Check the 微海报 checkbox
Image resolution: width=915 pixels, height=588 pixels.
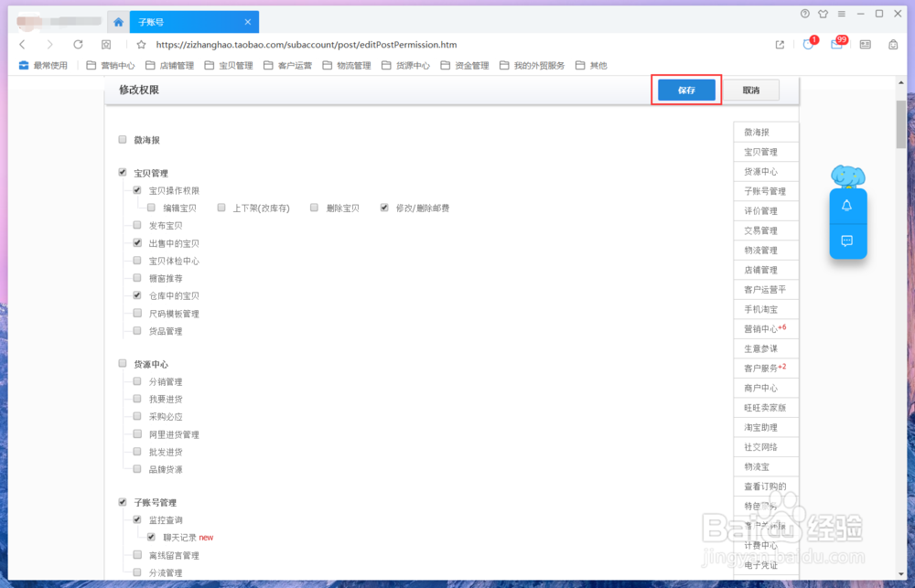123,139
